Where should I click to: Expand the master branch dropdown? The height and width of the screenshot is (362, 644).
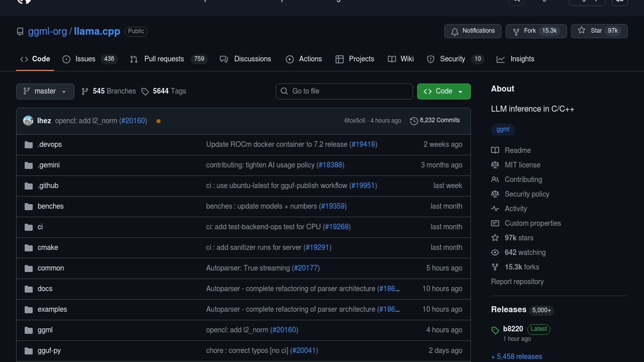[45, 91]
